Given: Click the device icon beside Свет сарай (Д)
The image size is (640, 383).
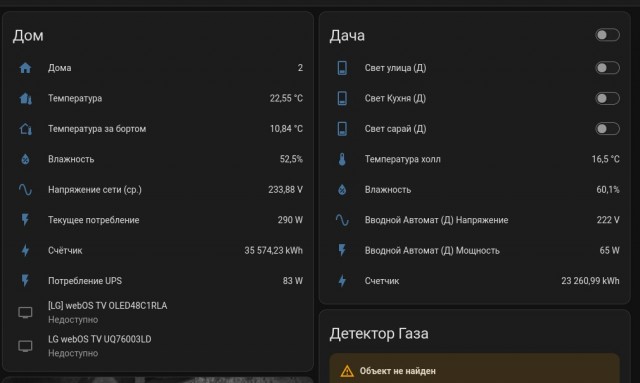Looking at the screenshot, I should point(342,129).
